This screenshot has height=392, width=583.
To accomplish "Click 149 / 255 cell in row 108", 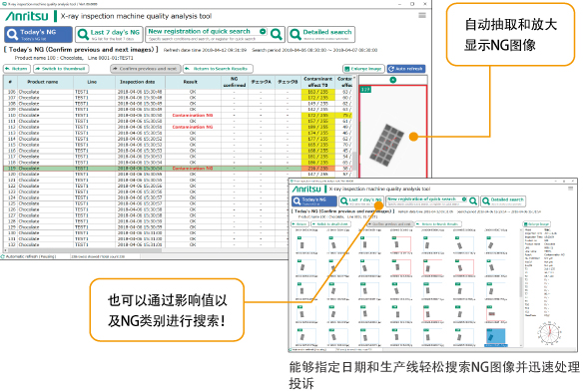I will coord(317,104).
